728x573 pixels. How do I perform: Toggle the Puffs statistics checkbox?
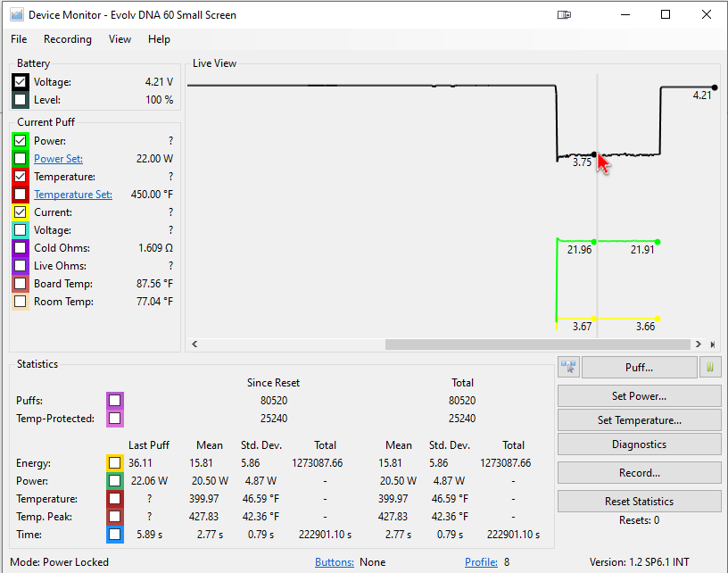[x=114, y=401]
